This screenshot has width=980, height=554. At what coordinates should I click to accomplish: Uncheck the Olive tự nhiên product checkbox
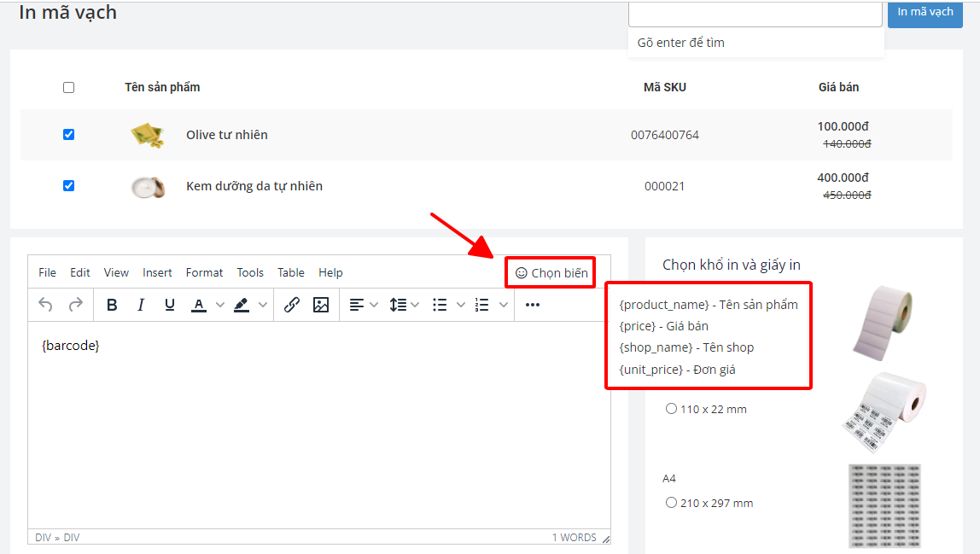[69, 135]
